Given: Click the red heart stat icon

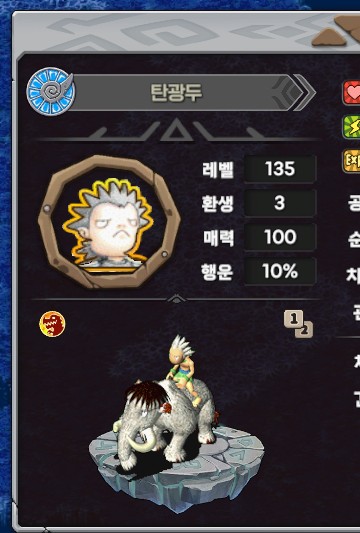Looking at the screenshot, I should [x=351, y=92].
